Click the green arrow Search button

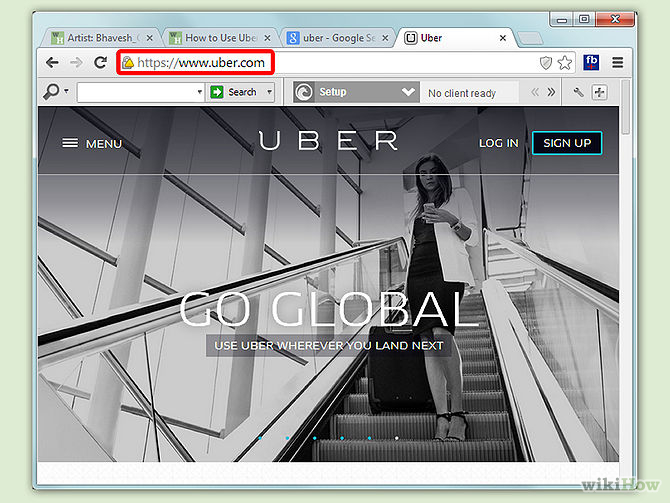click(x=235, y=92)
